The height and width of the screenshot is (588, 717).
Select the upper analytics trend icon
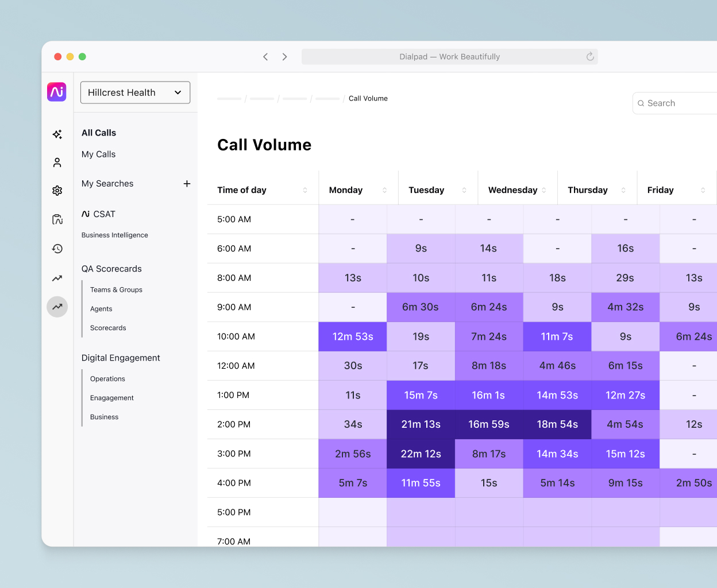click(57, 278)
